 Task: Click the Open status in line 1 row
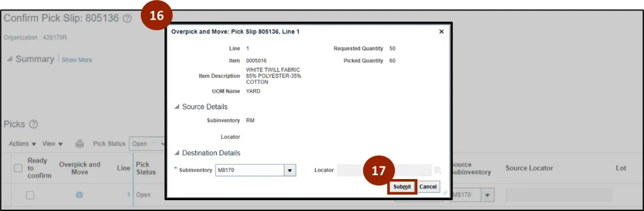[x=143, y=195]
